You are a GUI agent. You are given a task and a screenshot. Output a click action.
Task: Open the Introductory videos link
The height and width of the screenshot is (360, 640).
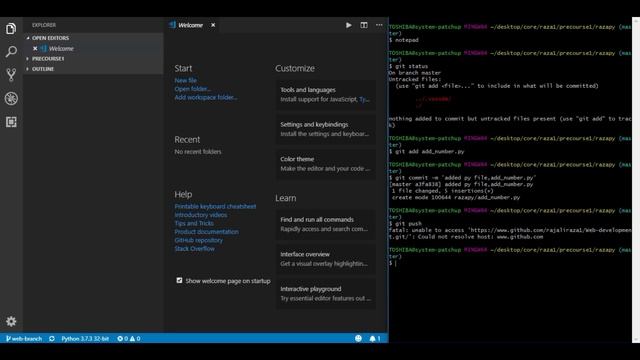[x=201, y=215]
